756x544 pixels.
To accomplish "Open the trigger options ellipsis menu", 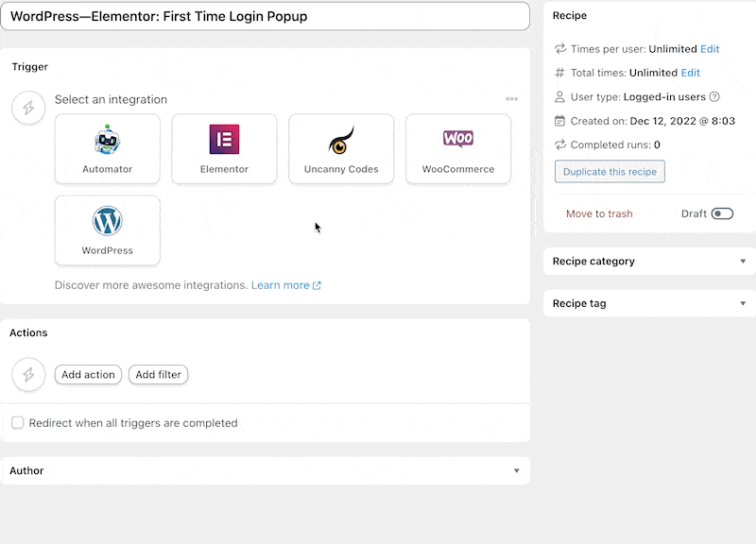I will point(511,98).
